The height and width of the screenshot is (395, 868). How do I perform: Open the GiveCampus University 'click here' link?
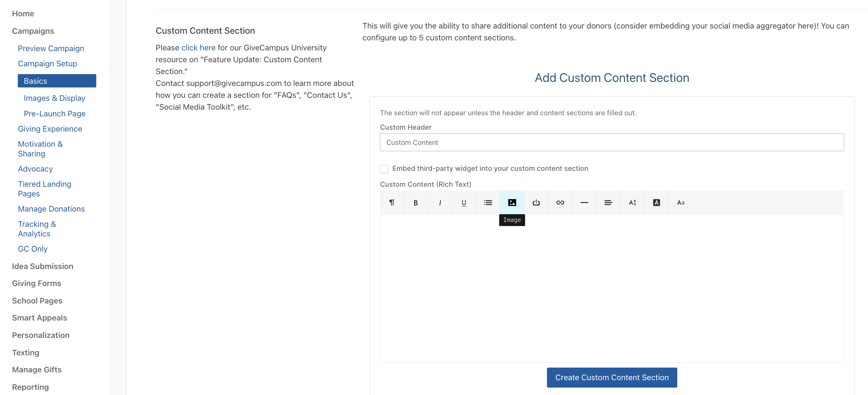point(198,47)
